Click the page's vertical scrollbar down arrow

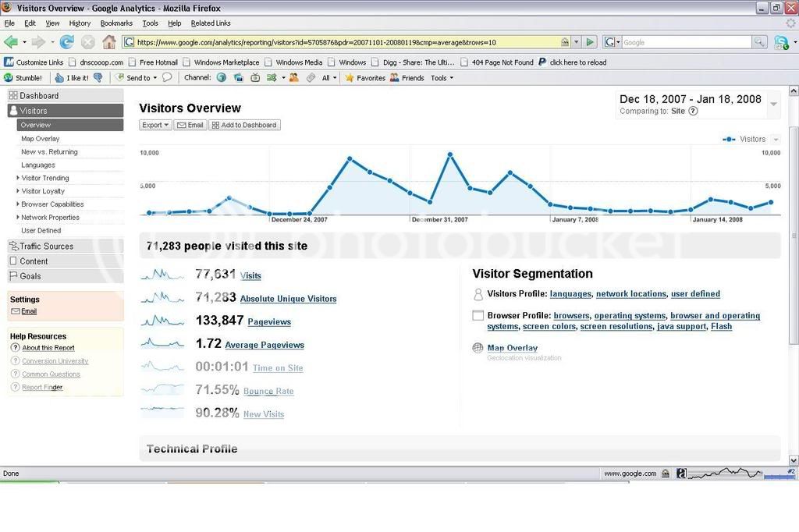pyautogui.click(x=794, y=460)
